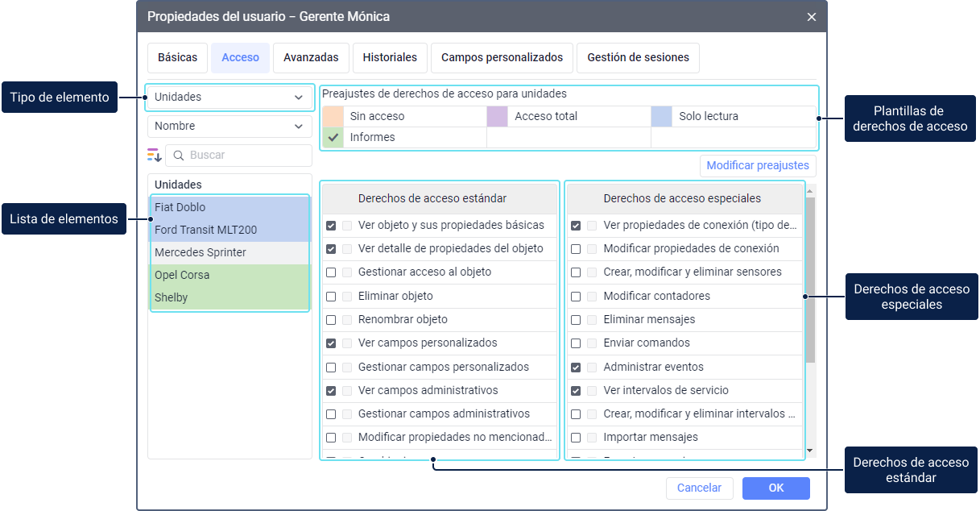Close the Propiedades del usuario dialog

811,17
